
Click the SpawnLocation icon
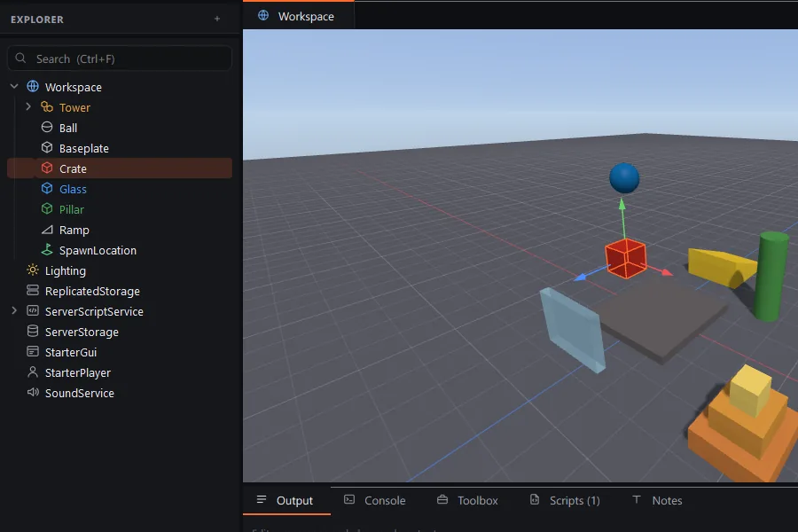(47, 250)
